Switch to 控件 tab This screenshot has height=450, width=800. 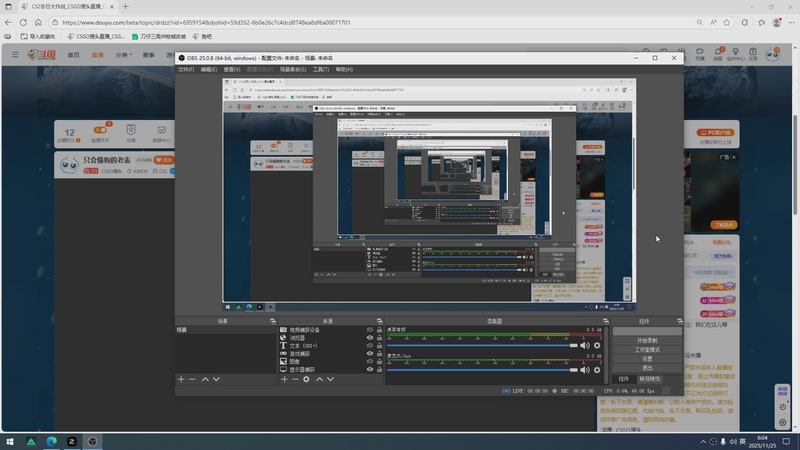(x=624, y=379)
